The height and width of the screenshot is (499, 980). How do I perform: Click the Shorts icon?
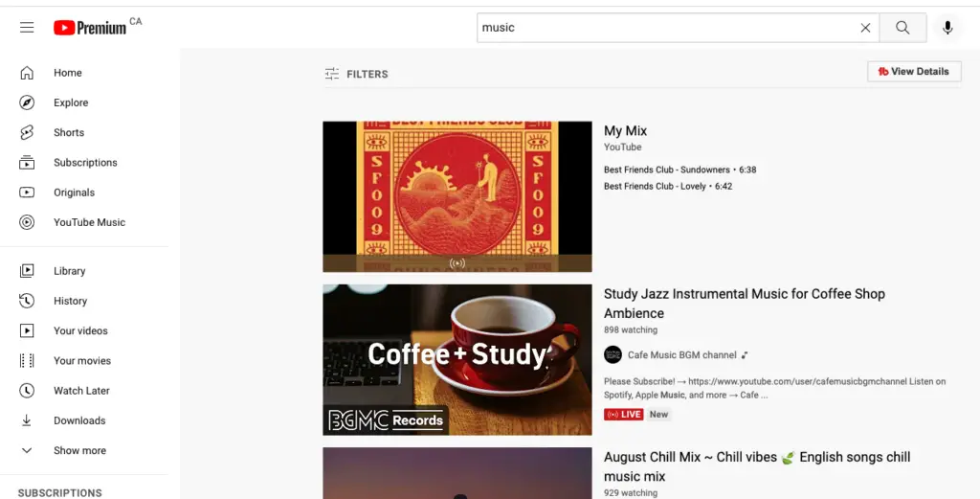coord(27,132)
